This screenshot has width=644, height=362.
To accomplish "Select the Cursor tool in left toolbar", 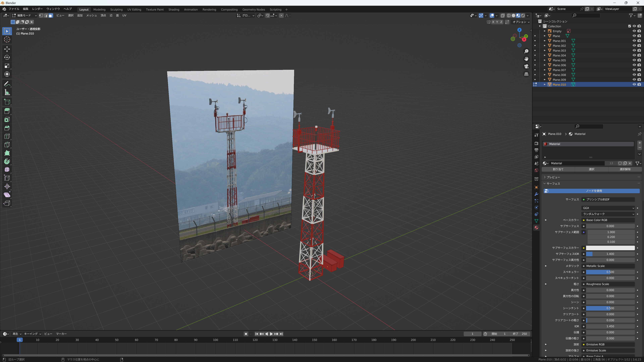I will tap(7, 40).
